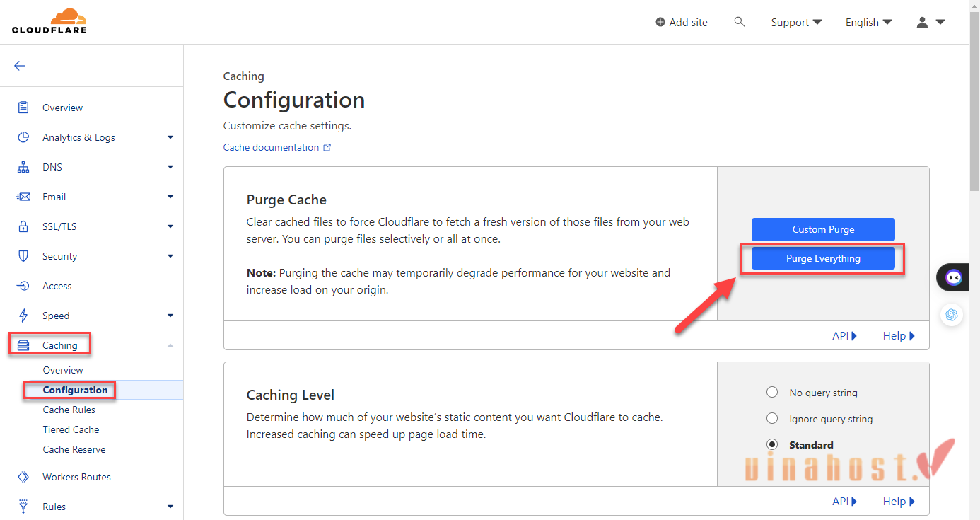Open the Workers Routes icon

[23, 477]
